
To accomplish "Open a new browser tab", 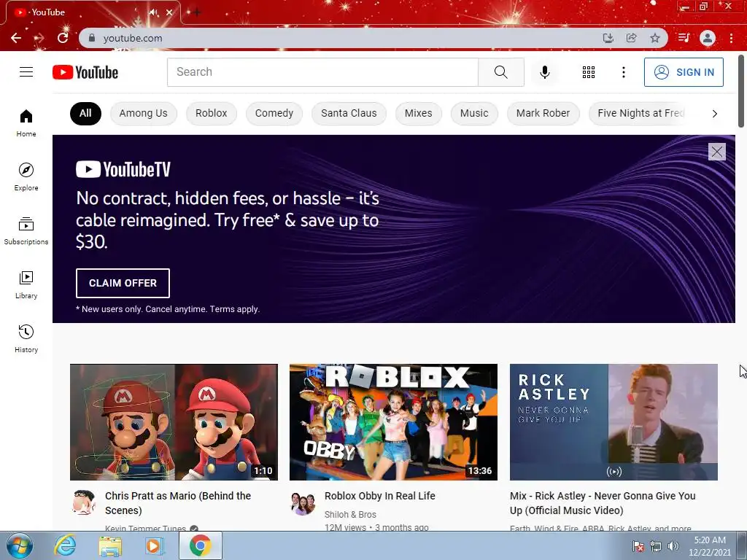I will (196, 12).
